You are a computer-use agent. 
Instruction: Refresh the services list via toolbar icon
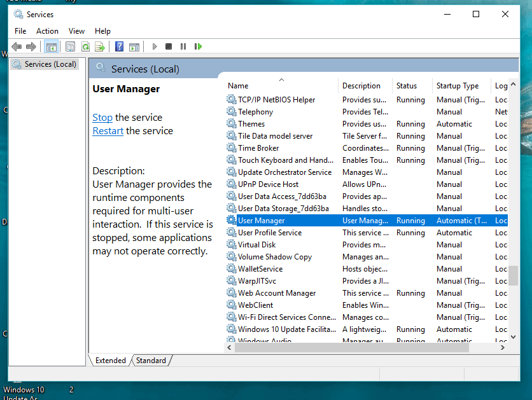[x=85, y=46]
